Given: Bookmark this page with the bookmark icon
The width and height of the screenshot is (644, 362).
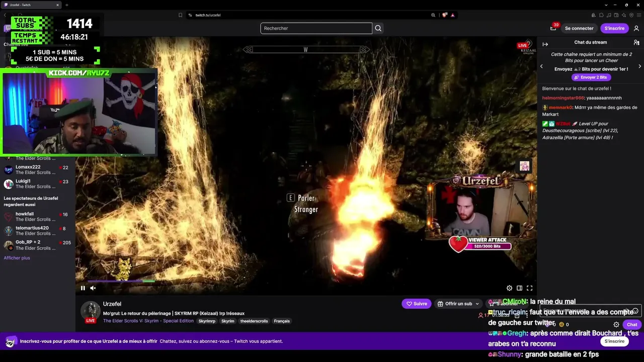Looking at the screenshot, I should click(181, 15).
